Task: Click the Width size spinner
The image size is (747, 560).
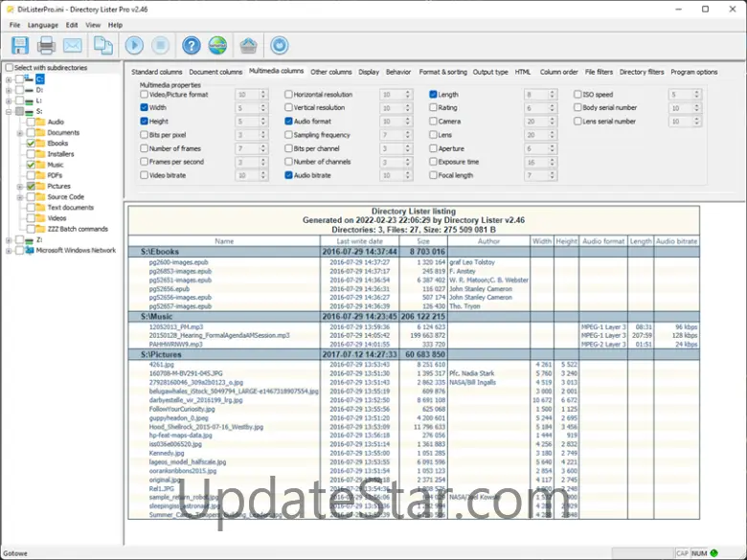Action: pyautogui.click(x=263, y=107)
